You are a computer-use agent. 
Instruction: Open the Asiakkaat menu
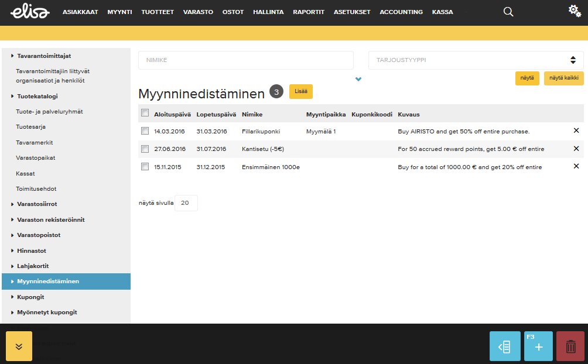point(80,12)
